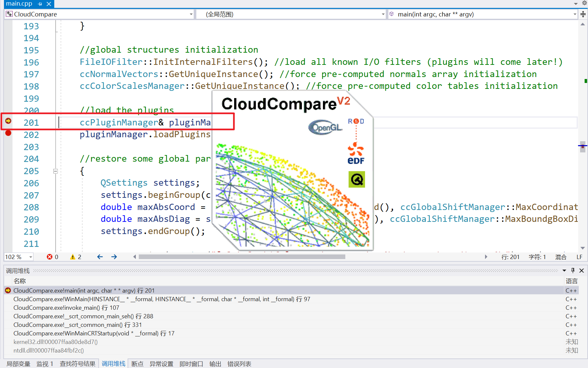Screen dimensions: 588x368
Task: Click the Language column header
Action: coord(572,281)
